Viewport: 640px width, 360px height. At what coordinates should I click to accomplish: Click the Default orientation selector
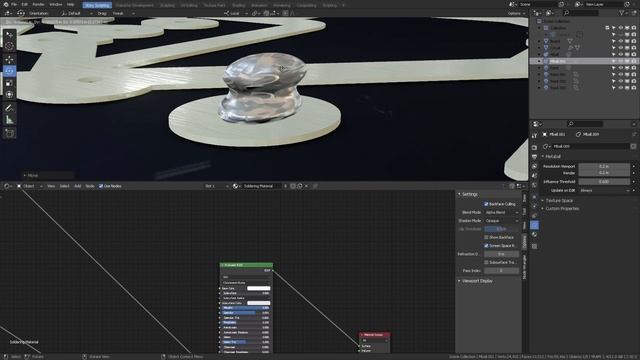[76, 13]
